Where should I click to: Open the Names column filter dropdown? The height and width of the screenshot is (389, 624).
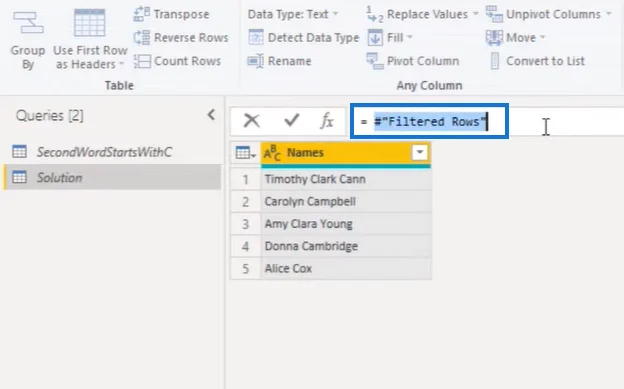click(x=420, y=152)
